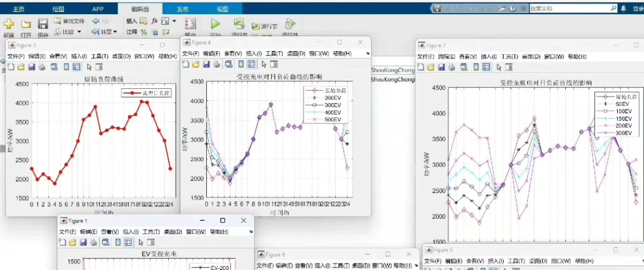Switch to the 主页 tab
The width and height of the screenshot is (644, 270).
[18, 8]
